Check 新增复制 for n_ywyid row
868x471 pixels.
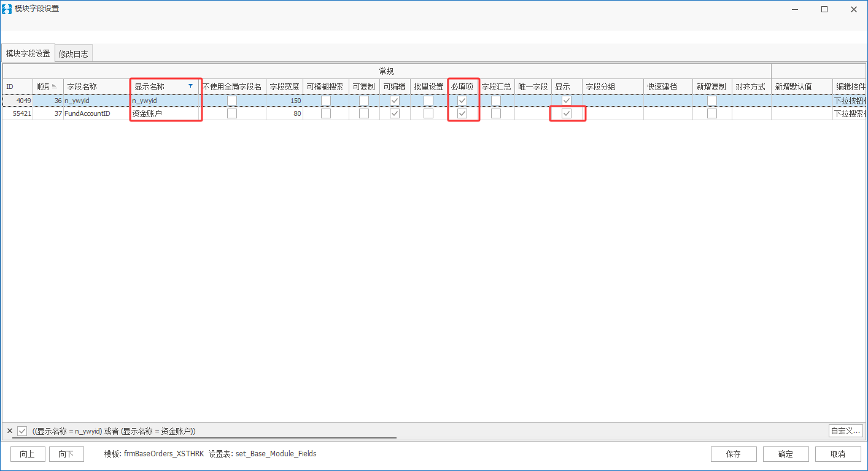click(x=712, y=101)
